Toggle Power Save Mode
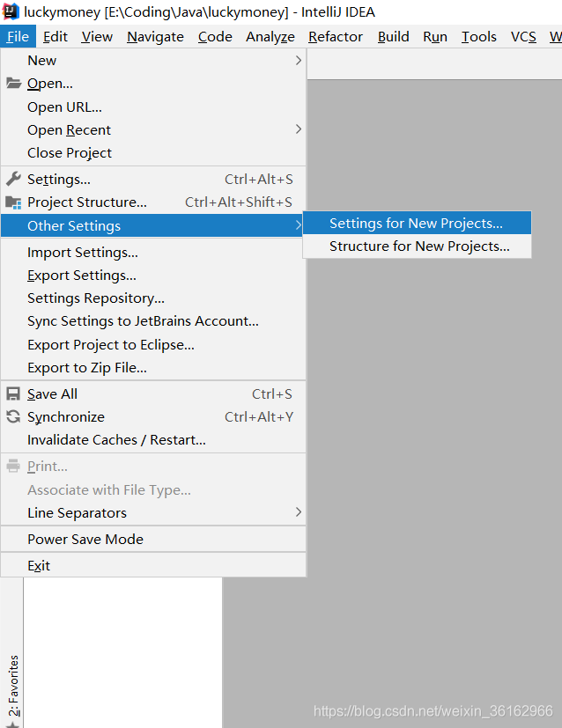This screenshot has height=728, width=562. (x=85, y=540)
